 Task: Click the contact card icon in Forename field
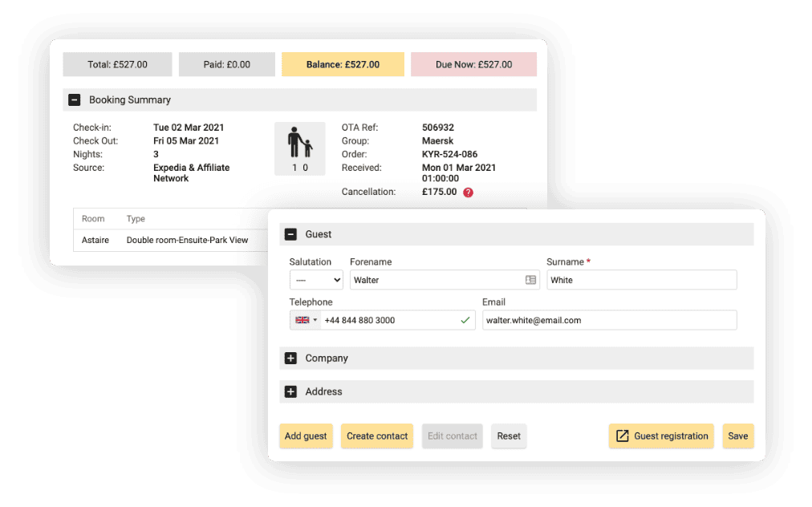tap(530, 280)
